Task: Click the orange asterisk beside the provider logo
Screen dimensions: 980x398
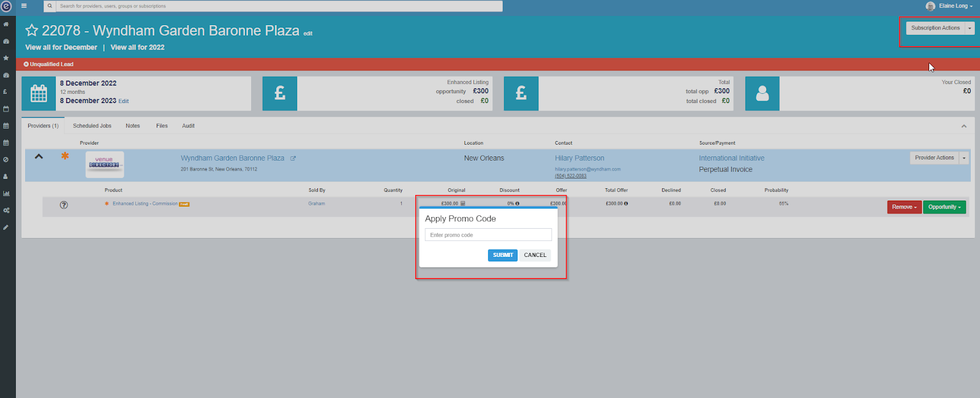Action: (x=65, y=156)
